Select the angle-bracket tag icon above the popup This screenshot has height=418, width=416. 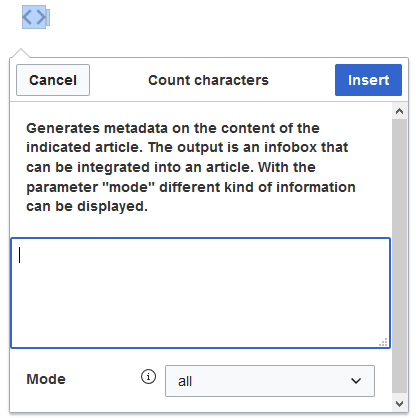point(34,17)
